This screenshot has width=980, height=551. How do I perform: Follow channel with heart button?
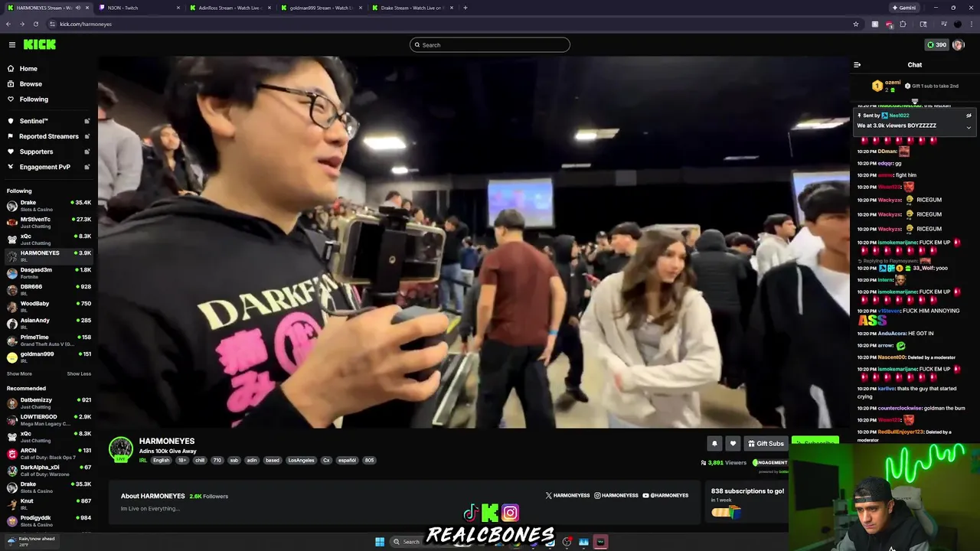[x=733, y=443]
